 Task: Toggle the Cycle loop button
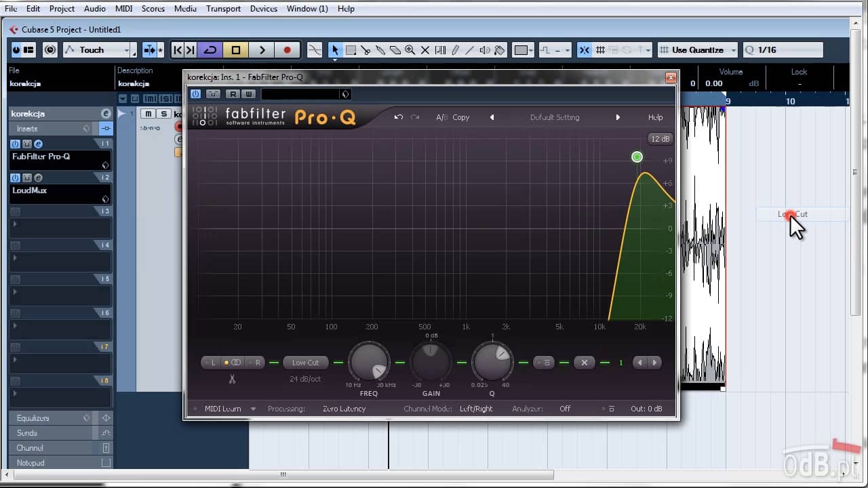(x=210, y=50)
